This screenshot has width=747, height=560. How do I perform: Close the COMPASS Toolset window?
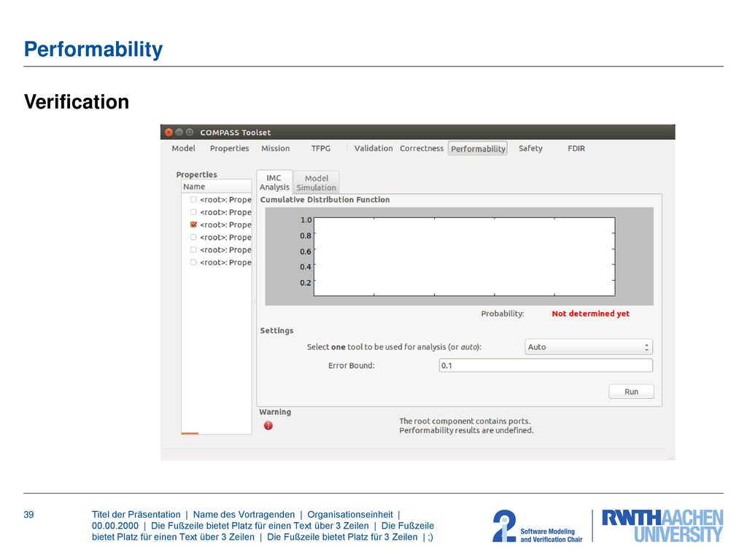pyautogui.click(x=169, y=133)
